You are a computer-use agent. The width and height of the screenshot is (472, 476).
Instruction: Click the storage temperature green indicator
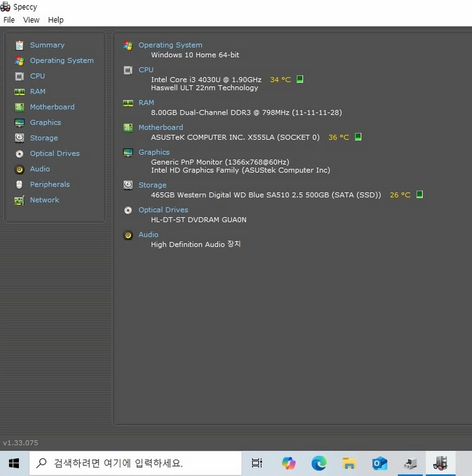pos(420,194)
